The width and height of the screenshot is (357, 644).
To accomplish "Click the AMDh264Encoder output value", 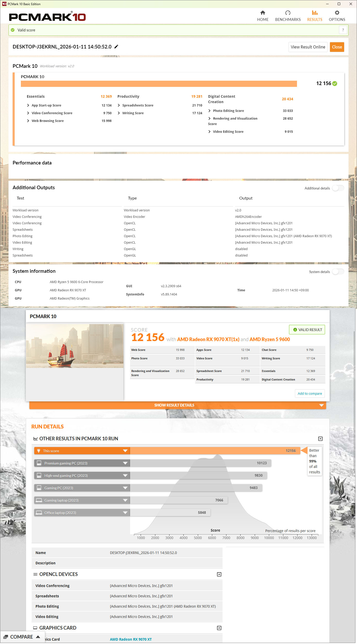I will [x=248, y=217].
